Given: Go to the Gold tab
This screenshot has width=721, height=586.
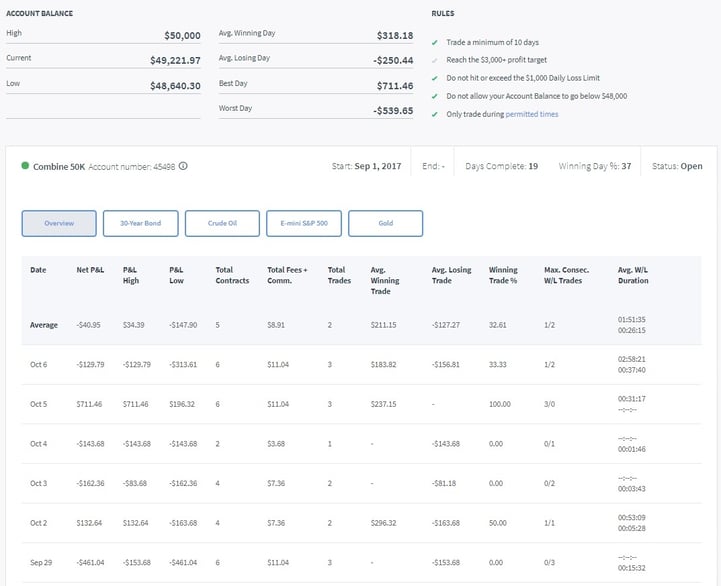Looking at the screenshot, I should click(386, 224).
